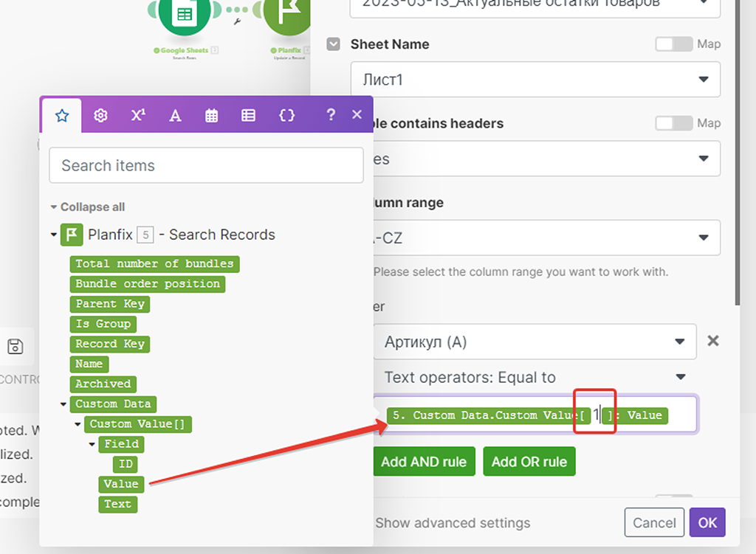756x554 pixels.
Task: Click wrench filter icon between modules
Action: point(237,21)
